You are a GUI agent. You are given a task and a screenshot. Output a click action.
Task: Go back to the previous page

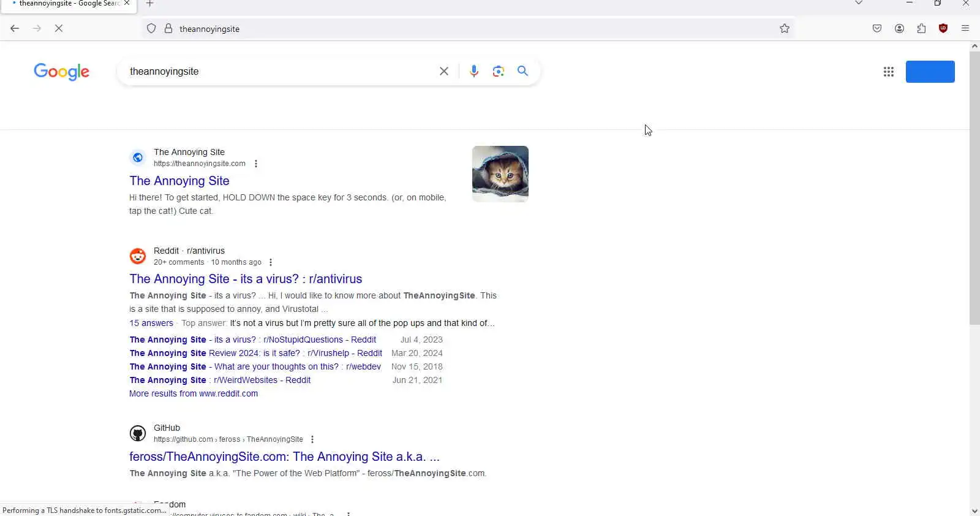pyautogui.click(x=15, y=29)
